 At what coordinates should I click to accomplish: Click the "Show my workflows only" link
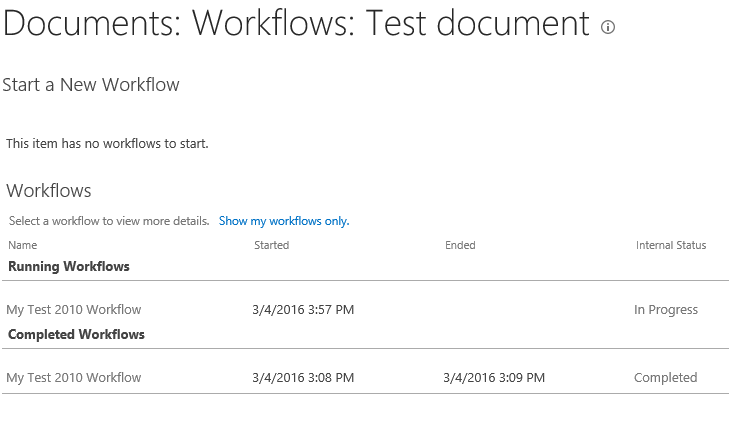[x=284, y=221]
